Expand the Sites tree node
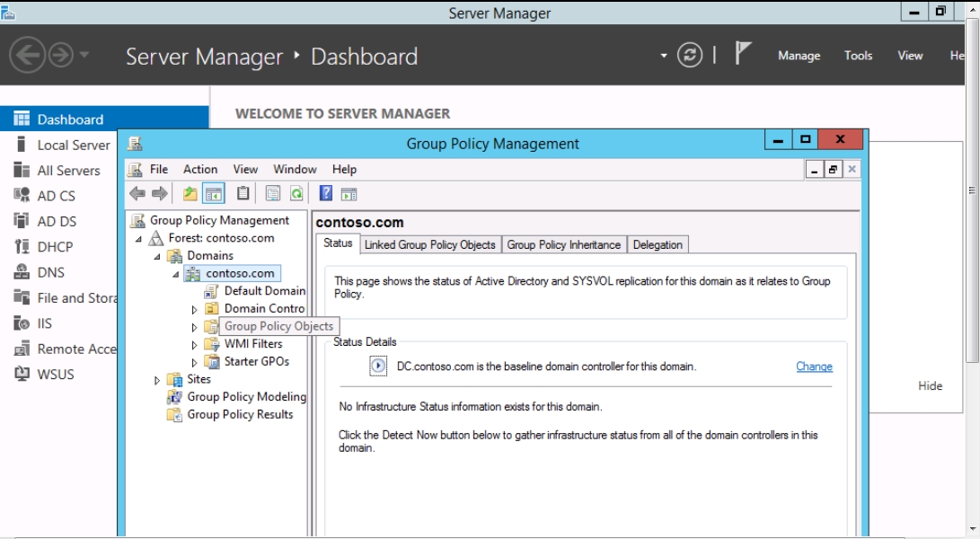This screenshot has height=539, width=980. (158, 380)
